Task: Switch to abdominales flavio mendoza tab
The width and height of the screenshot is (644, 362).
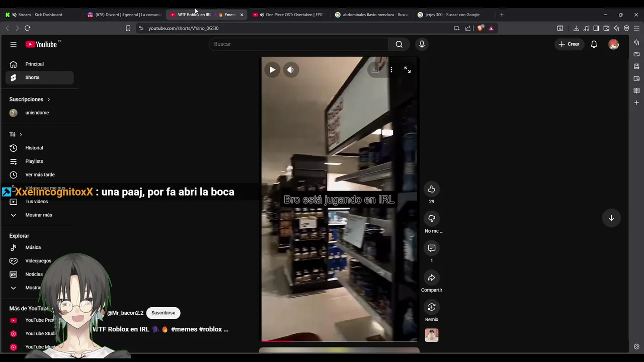Action: click(x=371, y=15)
